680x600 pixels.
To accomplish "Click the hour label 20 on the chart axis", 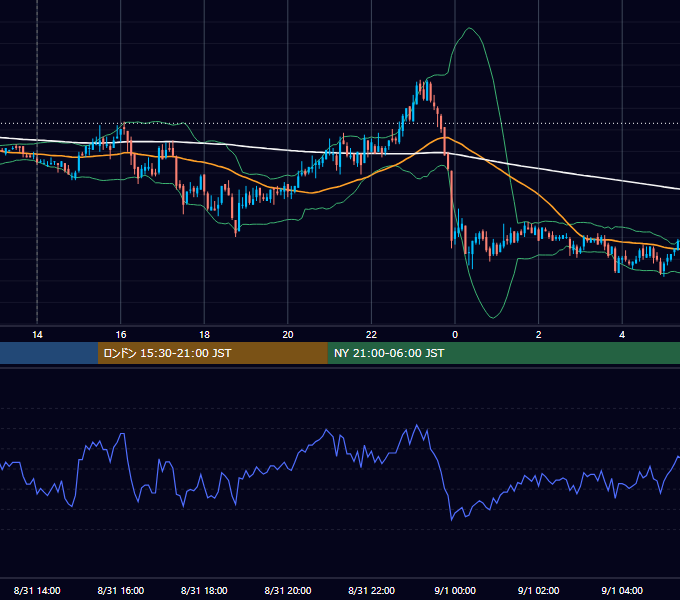I will pos(288,335).
